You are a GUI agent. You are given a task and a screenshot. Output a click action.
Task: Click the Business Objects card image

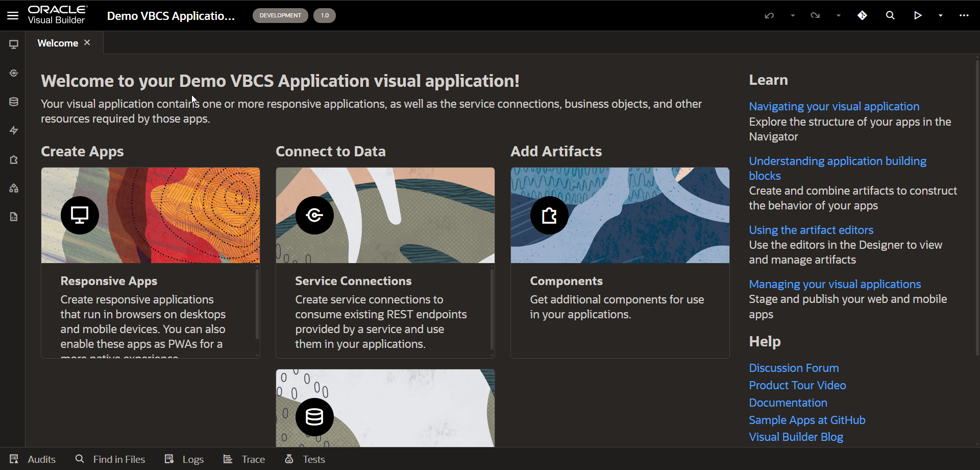(x=385, y=408)
